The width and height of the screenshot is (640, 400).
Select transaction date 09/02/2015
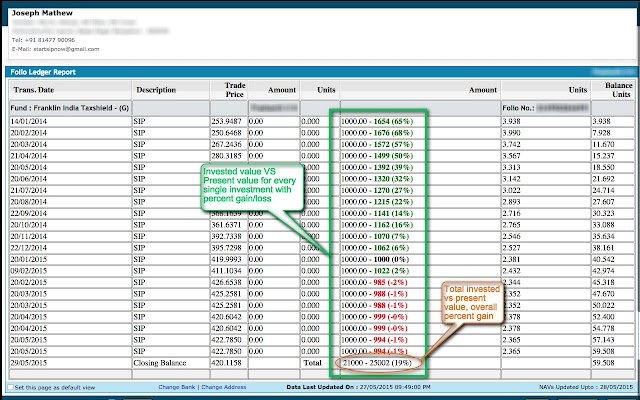(x=29, y=271)
